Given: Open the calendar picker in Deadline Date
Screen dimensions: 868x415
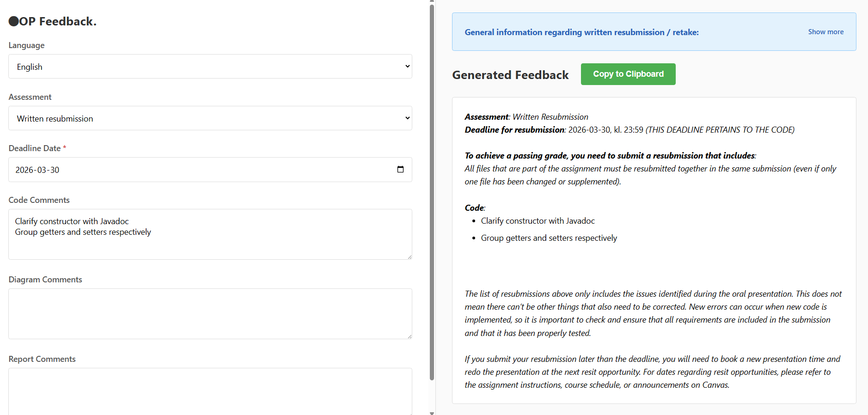Looking at the screenshot, I should pos(400,170).
